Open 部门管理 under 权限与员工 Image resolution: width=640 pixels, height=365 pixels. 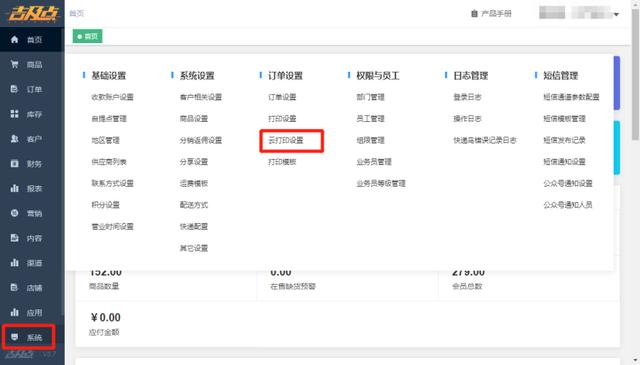[371, 97]
